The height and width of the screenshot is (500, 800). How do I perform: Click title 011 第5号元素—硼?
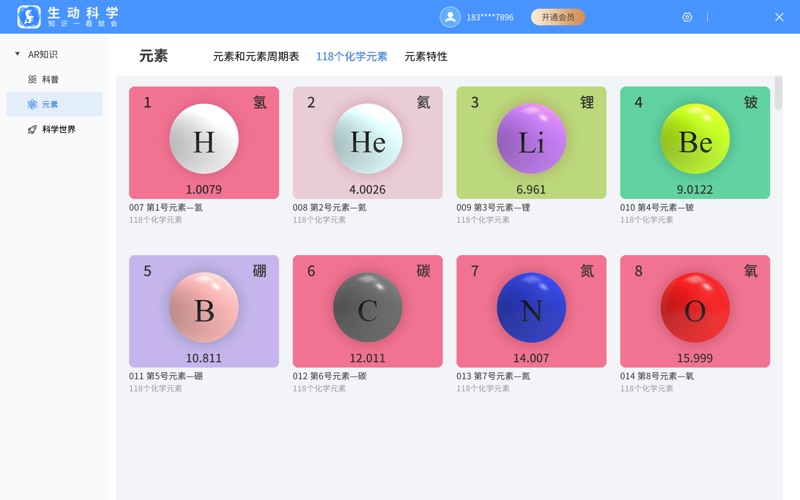coord(166,376)
